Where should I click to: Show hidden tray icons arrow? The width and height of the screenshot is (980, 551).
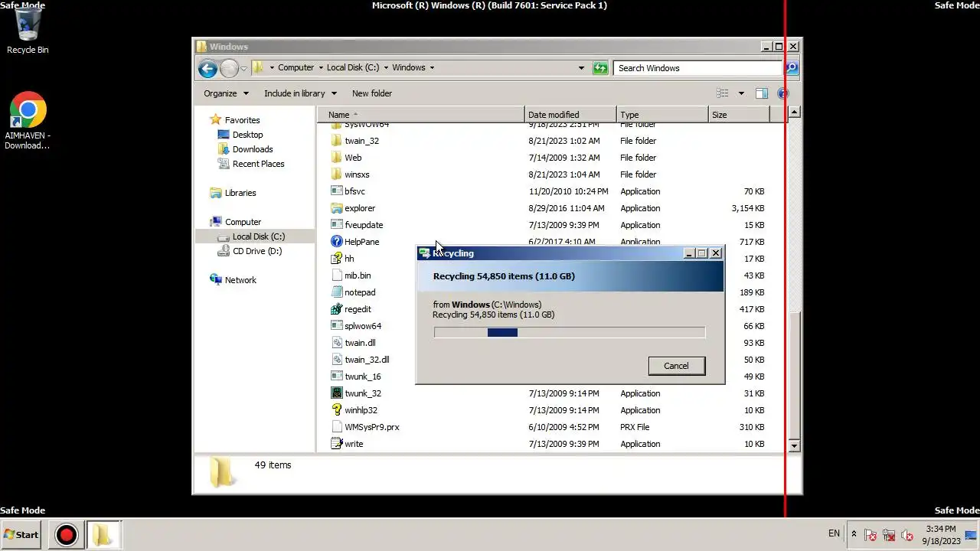854,534
